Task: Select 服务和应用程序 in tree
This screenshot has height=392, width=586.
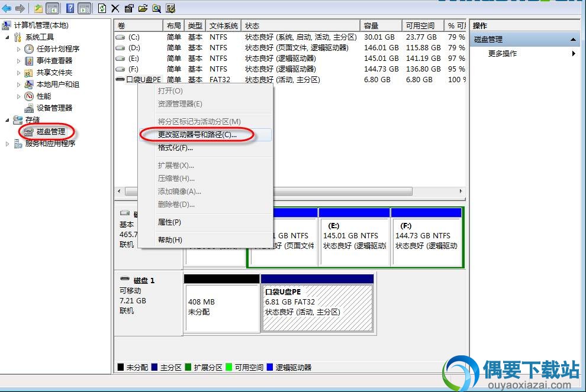Action: pos(50,143)
